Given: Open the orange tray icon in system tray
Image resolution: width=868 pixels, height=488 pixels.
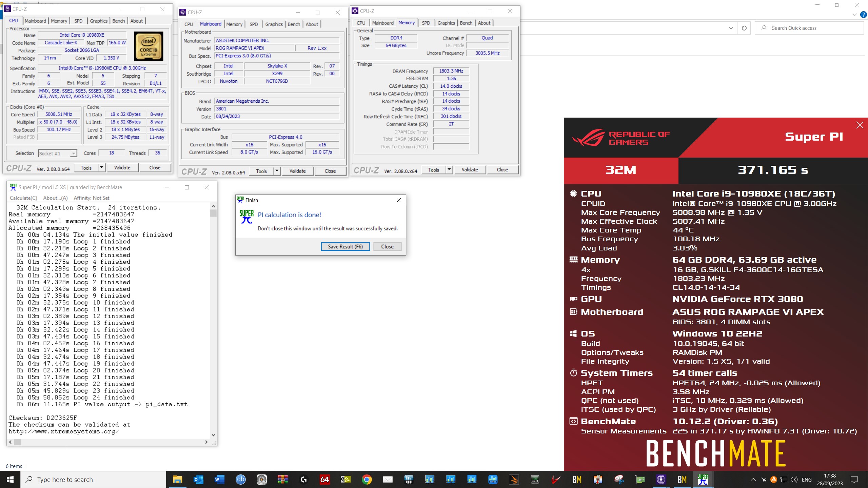Looking at the screenshot, I should [773, 480].
